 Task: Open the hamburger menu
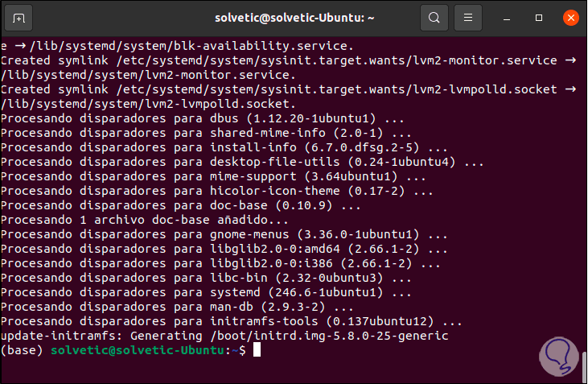click(467, 18)
